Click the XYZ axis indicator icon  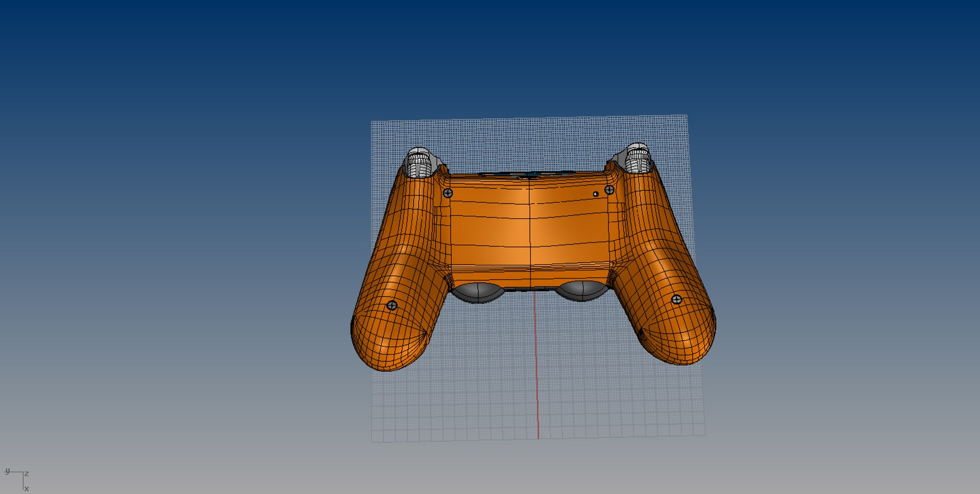click(x=16, y=480)
